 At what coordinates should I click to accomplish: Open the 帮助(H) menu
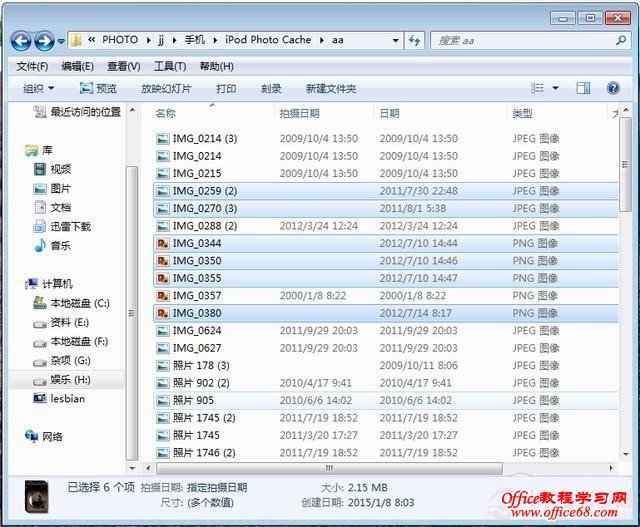216,66
